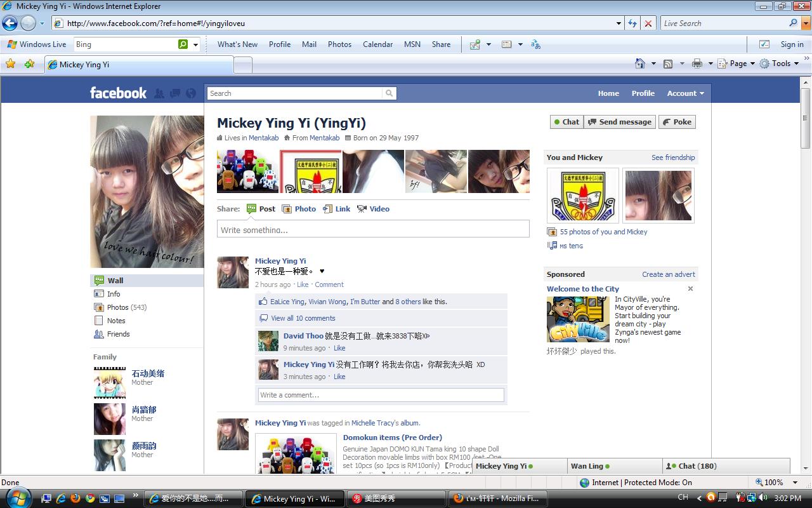812x508 pixels.
Task: Open the Page menu dropdown
Action: [x=736, y=63]
